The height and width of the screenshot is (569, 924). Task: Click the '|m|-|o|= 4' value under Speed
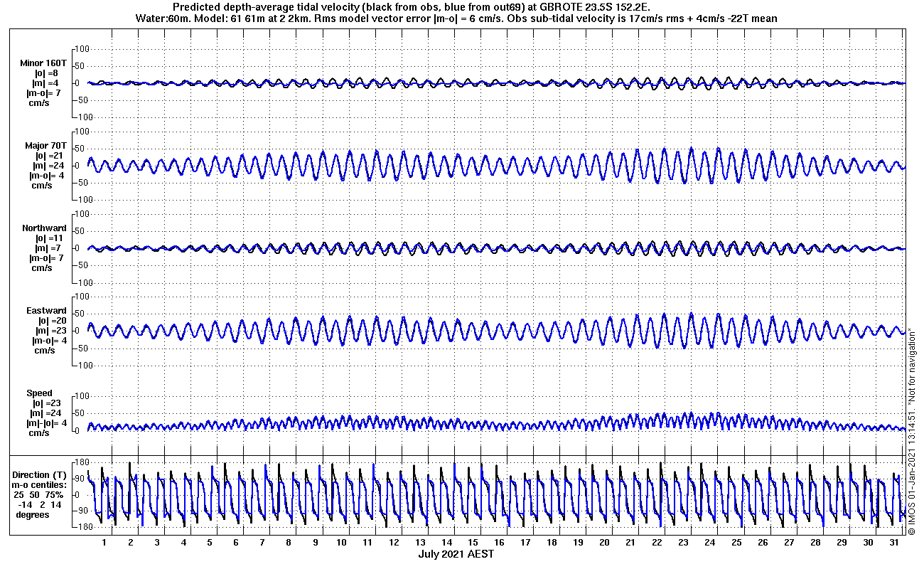(48, 423)
